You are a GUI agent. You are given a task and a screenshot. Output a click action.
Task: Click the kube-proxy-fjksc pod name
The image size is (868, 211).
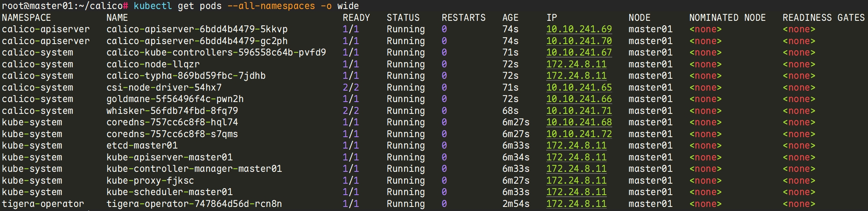150,181
